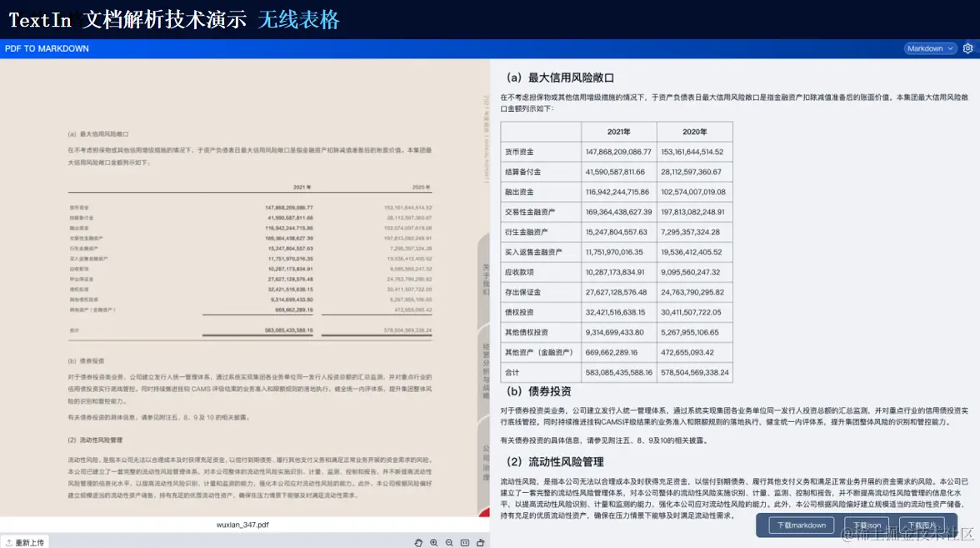The width and height of the screenshot is (980, 548).
Task: Click the 结算备付金 row label in the result table
Action: (523, 172)
